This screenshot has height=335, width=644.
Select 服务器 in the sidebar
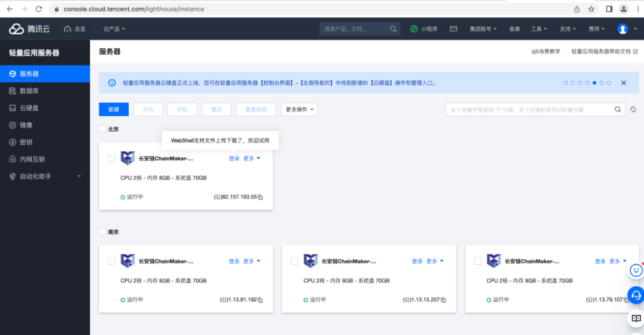click(x=45, y=74)
